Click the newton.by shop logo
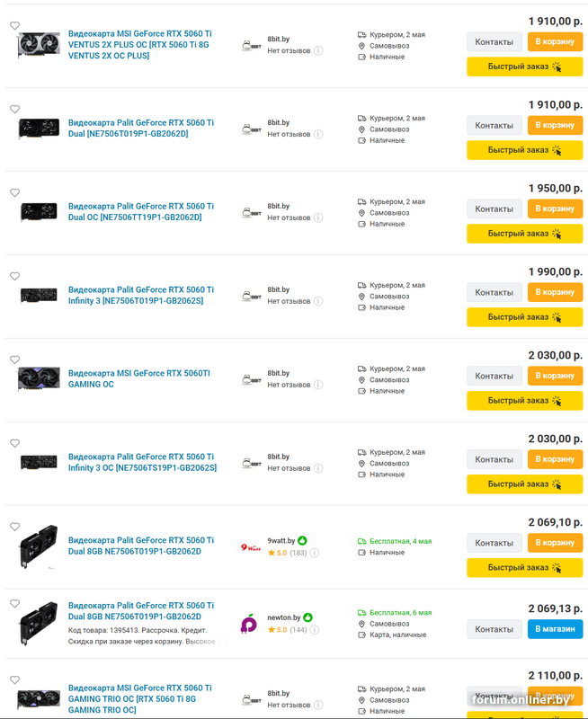The width and height of the screenshot is (588, 719). point(249,624)
